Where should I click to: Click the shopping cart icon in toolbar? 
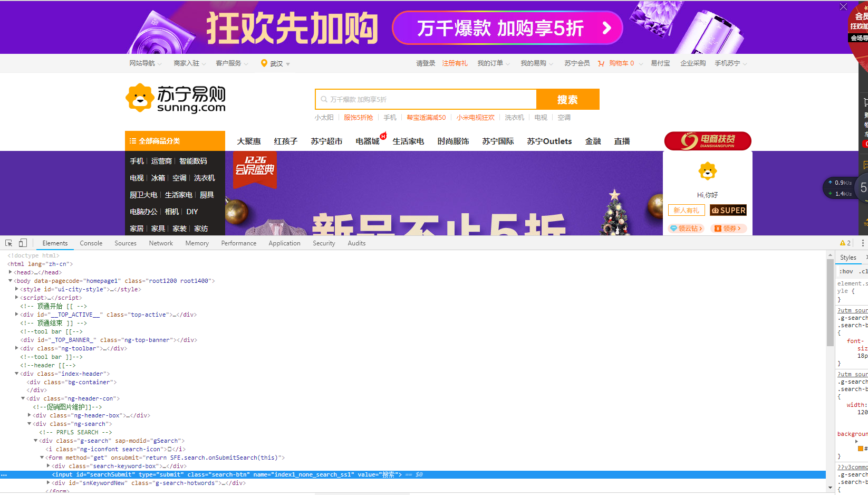click(601, 63)
